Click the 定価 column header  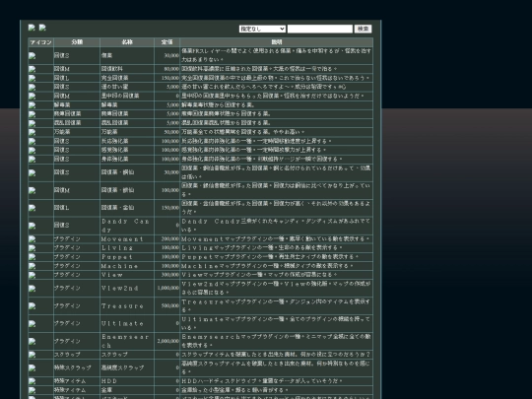pos(166,42)
